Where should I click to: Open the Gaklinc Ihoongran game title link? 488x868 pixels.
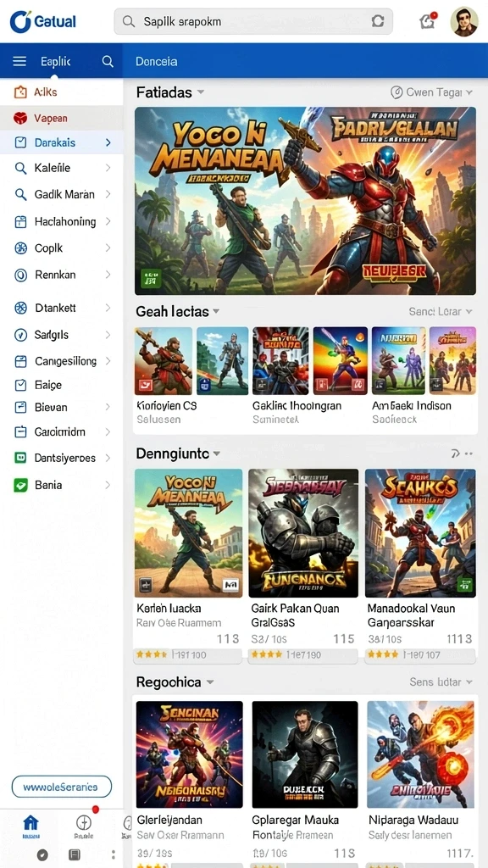(297, 406)
